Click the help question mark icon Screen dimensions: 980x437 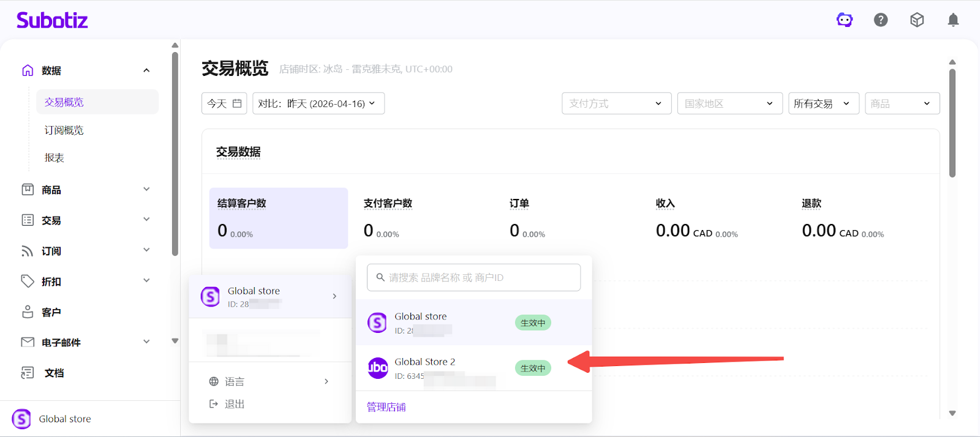881,20
